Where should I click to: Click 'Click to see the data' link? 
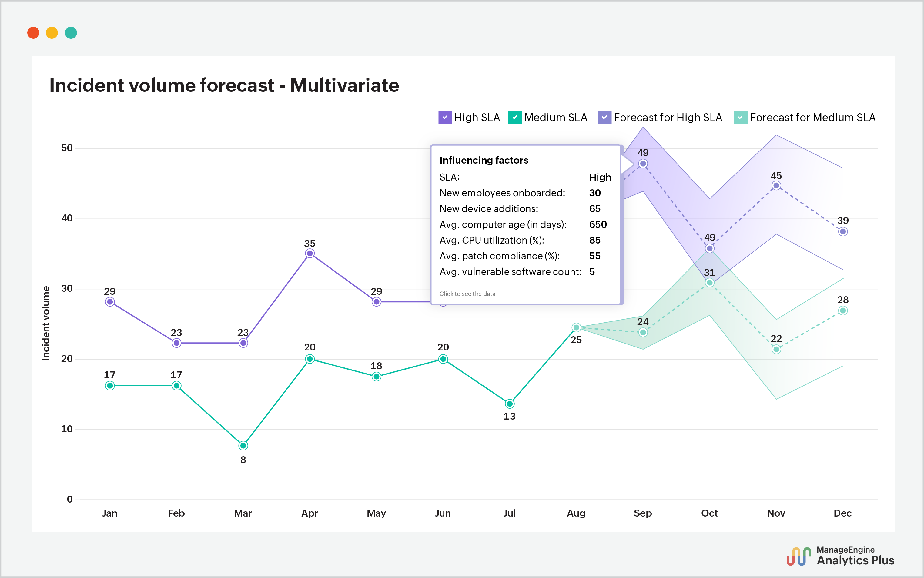point(467,294)
